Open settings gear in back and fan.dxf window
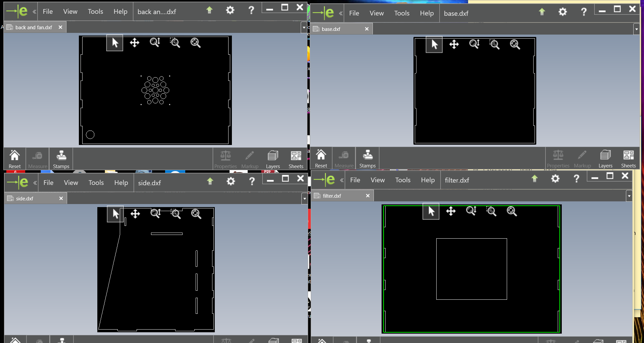The image size is (644, 343). [230, 10]
